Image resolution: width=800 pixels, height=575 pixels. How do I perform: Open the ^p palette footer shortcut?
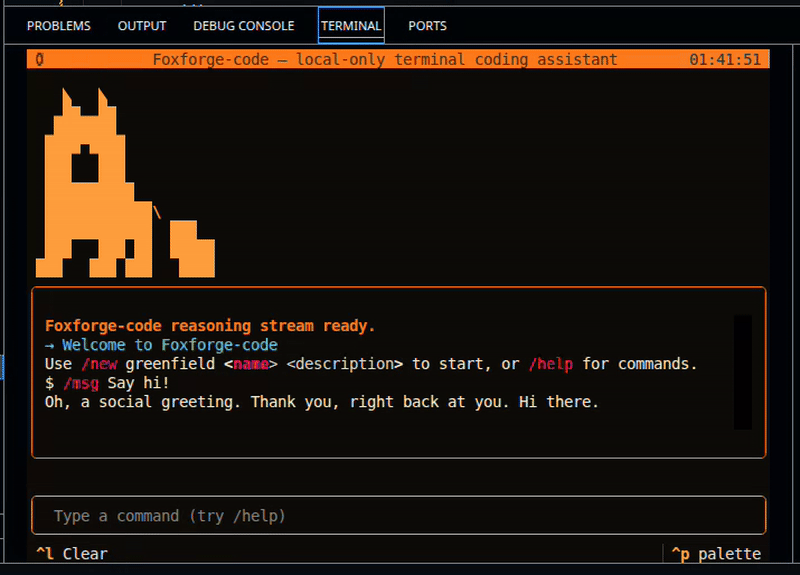(716, 554)
